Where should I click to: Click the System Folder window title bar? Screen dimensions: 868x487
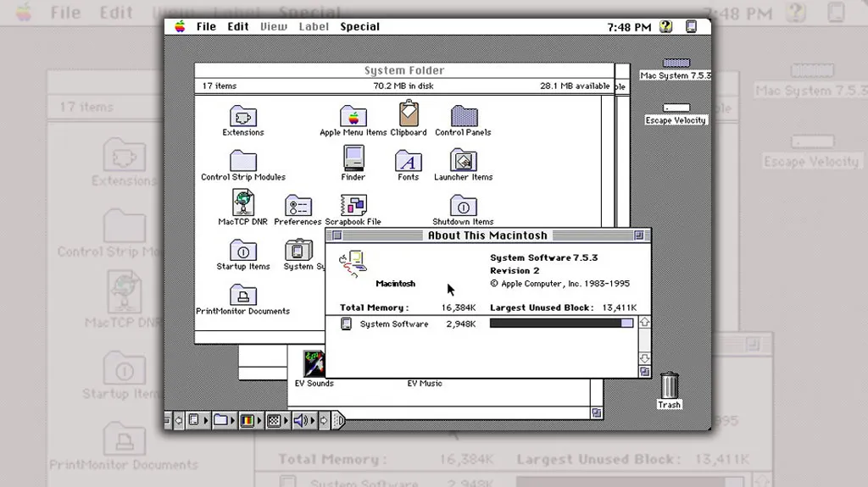tap(404, 70)
